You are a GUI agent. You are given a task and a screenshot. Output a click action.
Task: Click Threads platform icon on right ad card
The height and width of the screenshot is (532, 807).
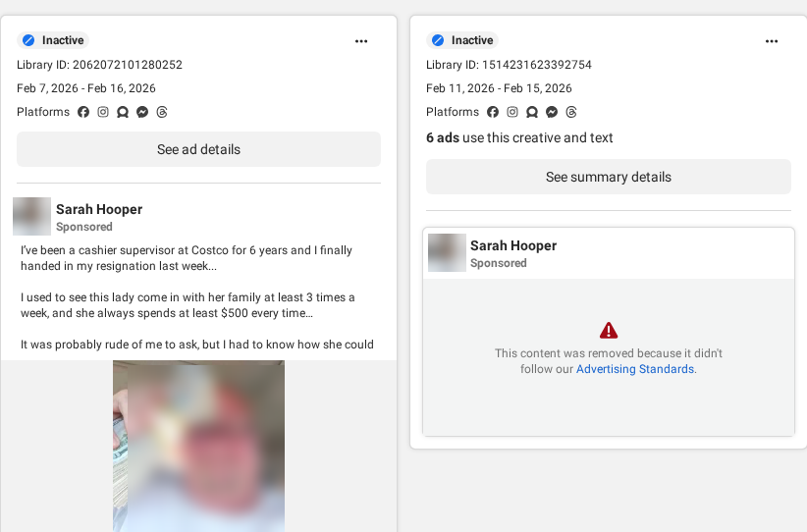[x=571, y=112]
